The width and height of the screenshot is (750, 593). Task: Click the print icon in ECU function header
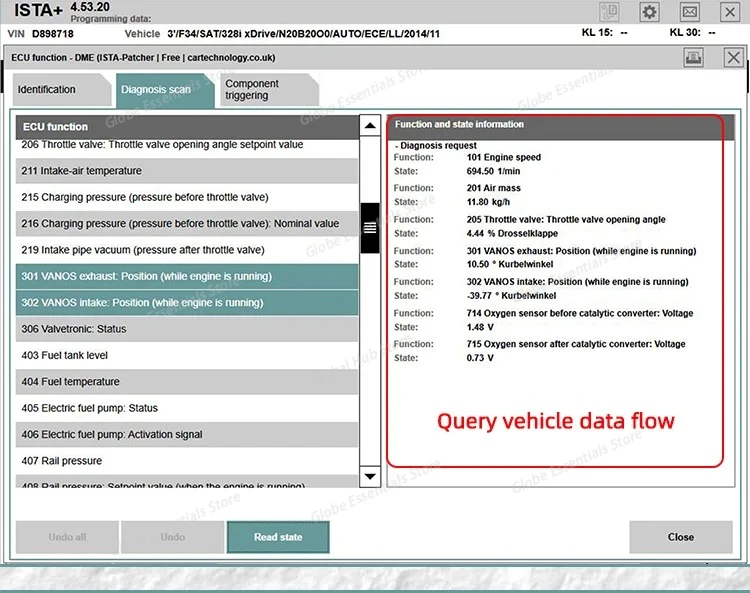click(692, 58)
